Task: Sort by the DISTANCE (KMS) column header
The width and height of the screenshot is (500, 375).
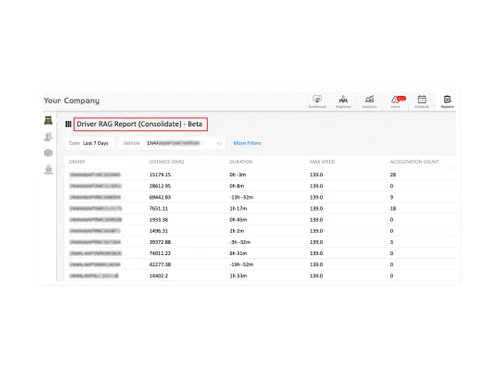Action: [167, 162]
